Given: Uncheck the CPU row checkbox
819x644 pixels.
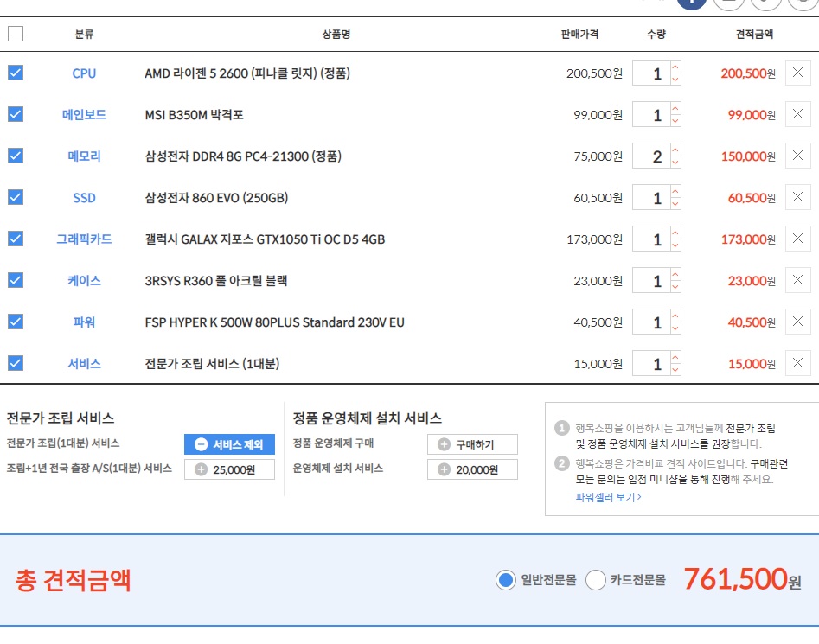Looking at the screenshot, I should [x=16, y=73].
